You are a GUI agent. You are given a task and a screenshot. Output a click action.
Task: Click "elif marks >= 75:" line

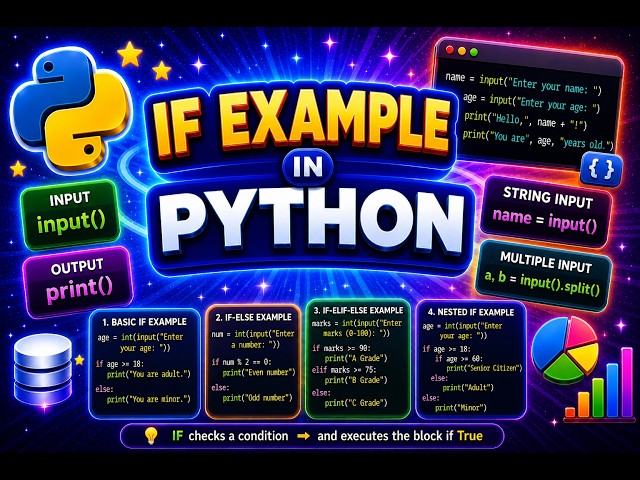click(x=344, y=370)
